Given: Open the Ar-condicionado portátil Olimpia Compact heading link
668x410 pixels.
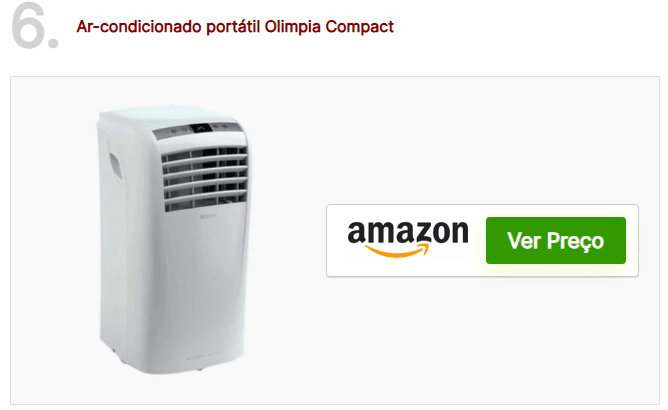Looking at the screenshot, I should [235, 27].
